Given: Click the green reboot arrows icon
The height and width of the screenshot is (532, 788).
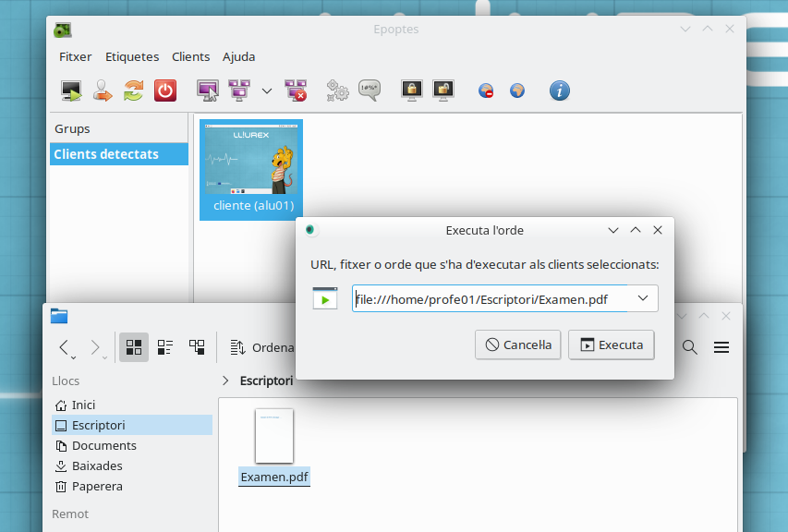Looking at the screenshot, I should pyautogui.click(x=134, y=91).
